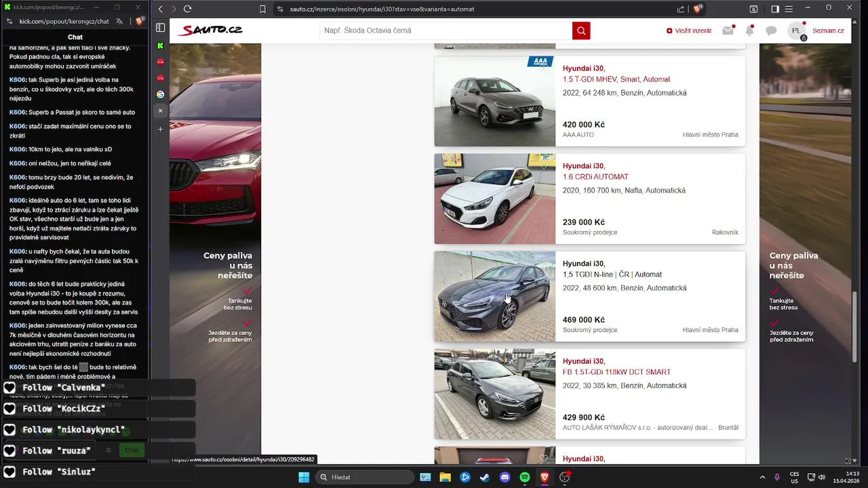Click the Brave browser taskbar icon
Image resolution: width=868 pixels, height=488 pixels.
545,477
